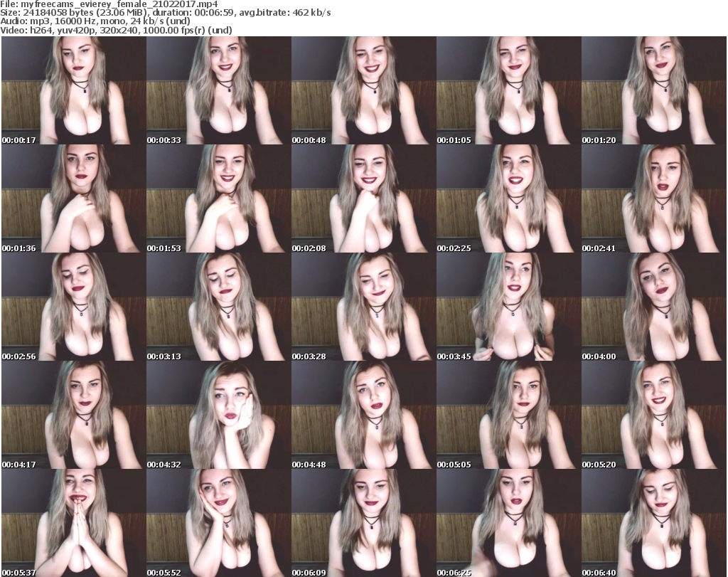Pick the frame timestamped 00:01:36

point(74,198)
